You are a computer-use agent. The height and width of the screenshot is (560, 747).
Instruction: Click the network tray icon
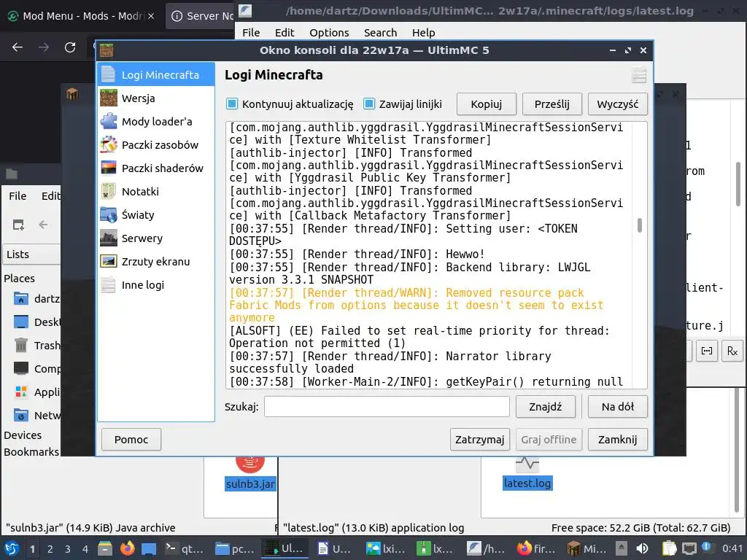coord(689,548)
